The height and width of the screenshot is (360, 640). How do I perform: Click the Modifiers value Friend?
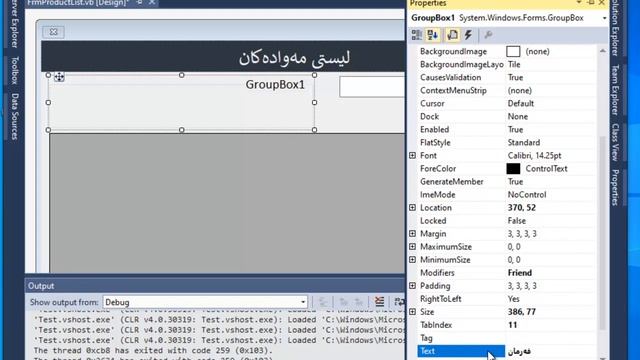[x=520, y=273]
